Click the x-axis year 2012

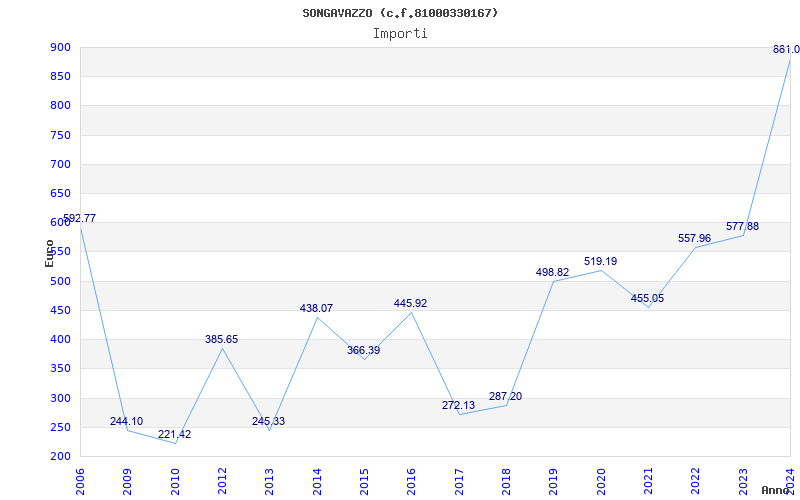coord(222,481)
